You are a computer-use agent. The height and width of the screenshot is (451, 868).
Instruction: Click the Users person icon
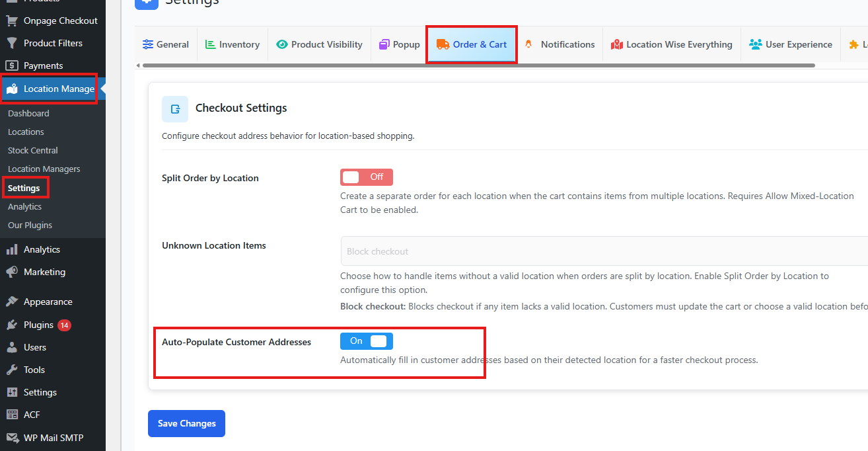[12, 347]
